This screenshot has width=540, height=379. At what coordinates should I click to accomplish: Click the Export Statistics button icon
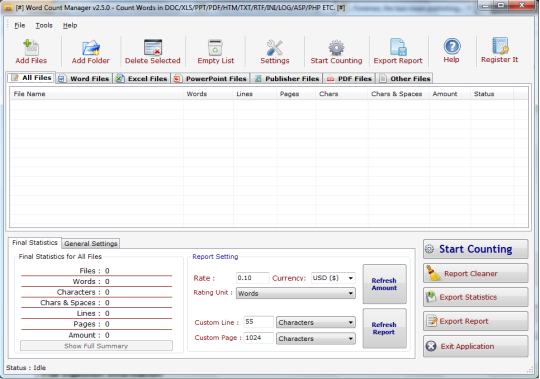(x=431, y=297)
